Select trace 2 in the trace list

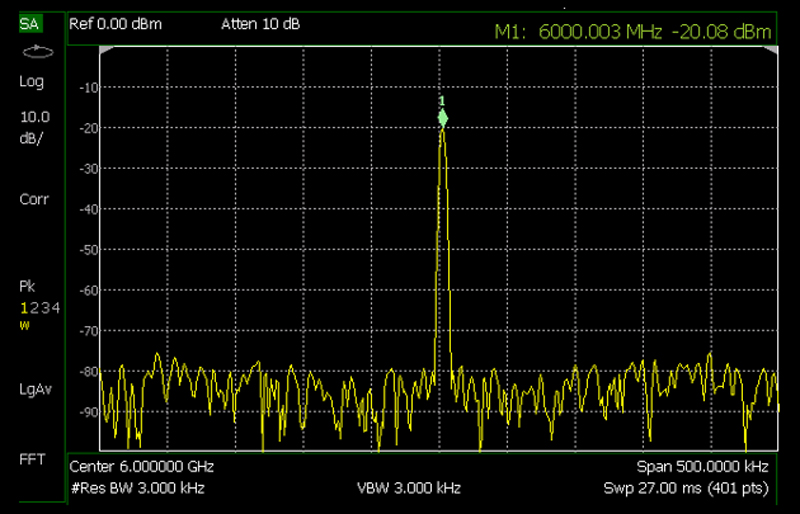coord(34,308)
